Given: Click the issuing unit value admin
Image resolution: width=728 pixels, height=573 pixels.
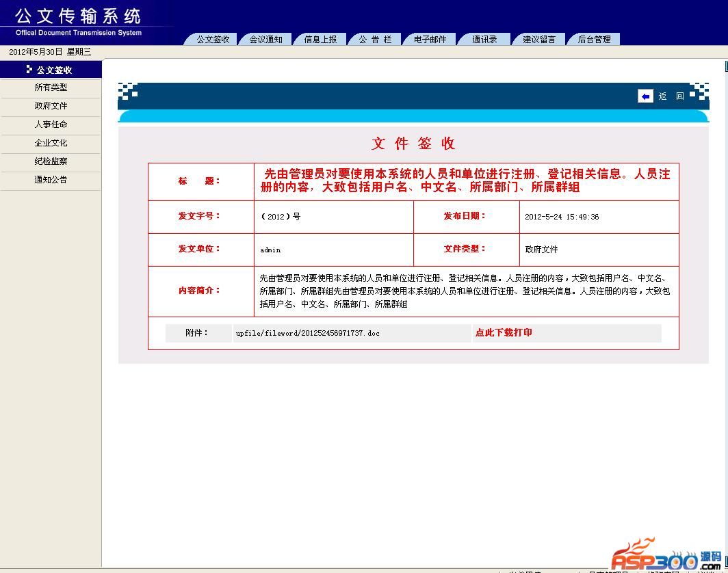Looking at the screenshot, I should click(x=270, y=250).
